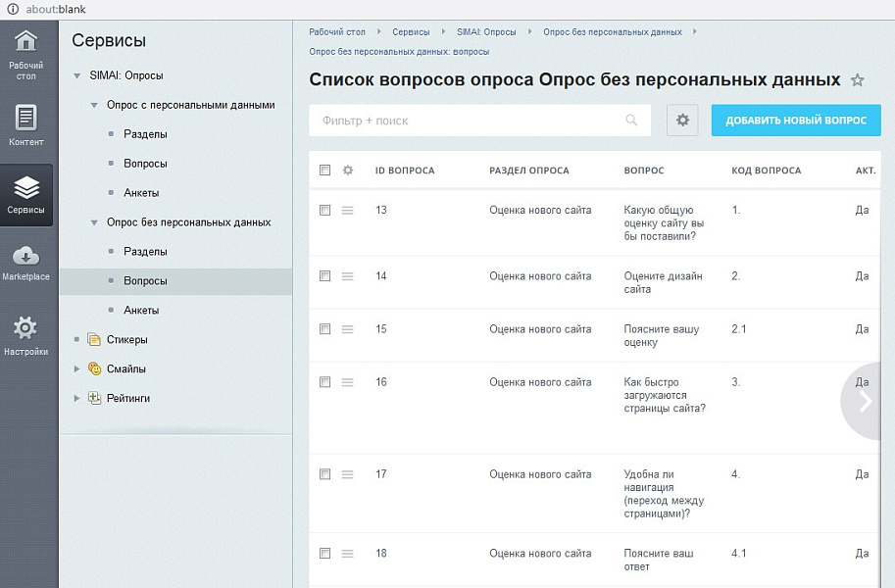Open the table column settings gear

(x=347, y=171)
